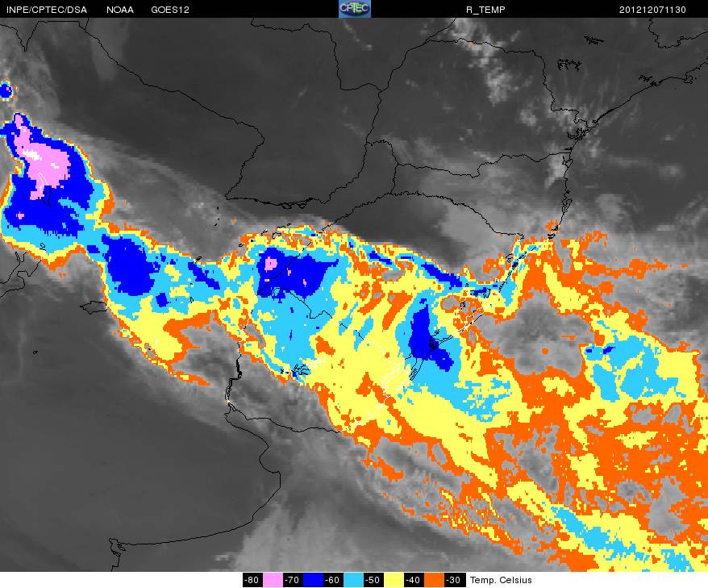708x588 pixels.
Task: Click the yellow legend color swatch
Action: pos(394,580)
